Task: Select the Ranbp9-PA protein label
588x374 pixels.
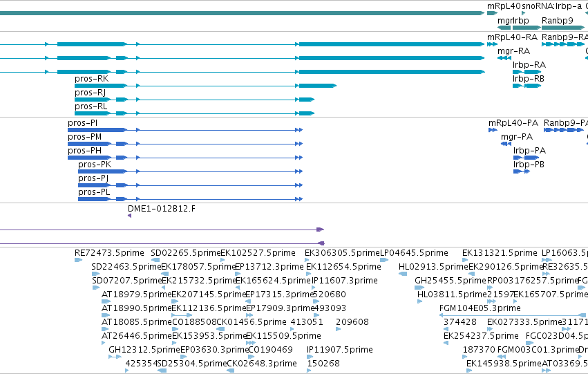Action: (x=565, y=123)
